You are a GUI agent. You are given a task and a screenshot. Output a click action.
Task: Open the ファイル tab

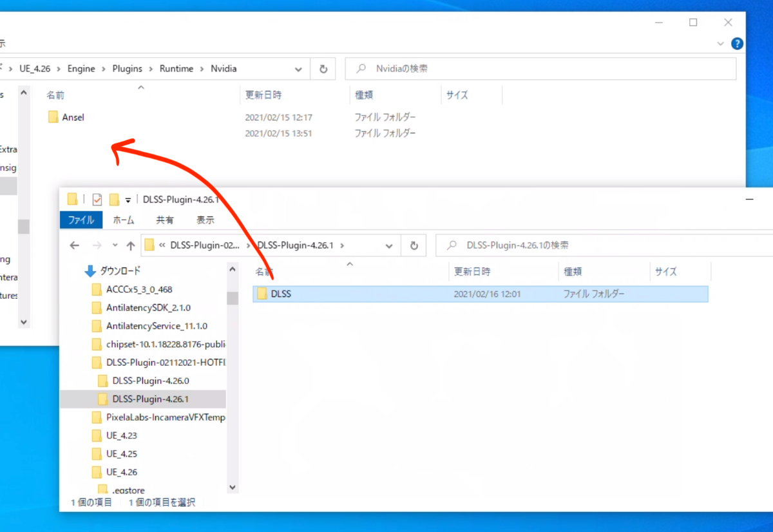pyautogui.click(x=81, y=220)
